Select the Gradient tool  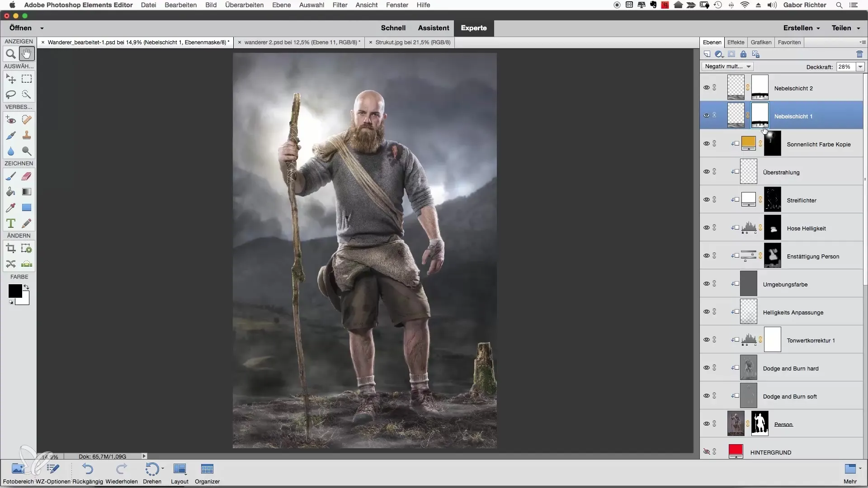click(x=27, y=192)
